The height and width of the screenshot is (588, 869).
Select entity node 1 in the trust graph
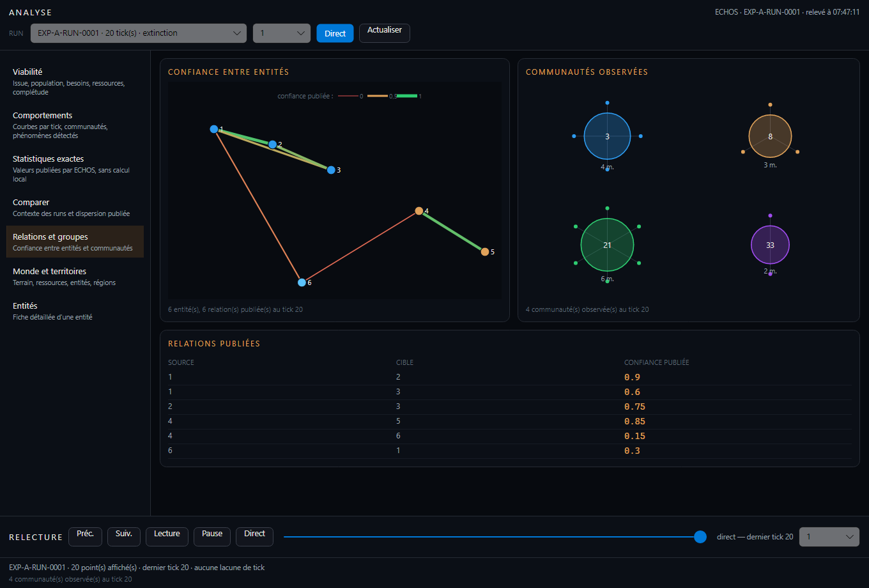click(214, 129)
